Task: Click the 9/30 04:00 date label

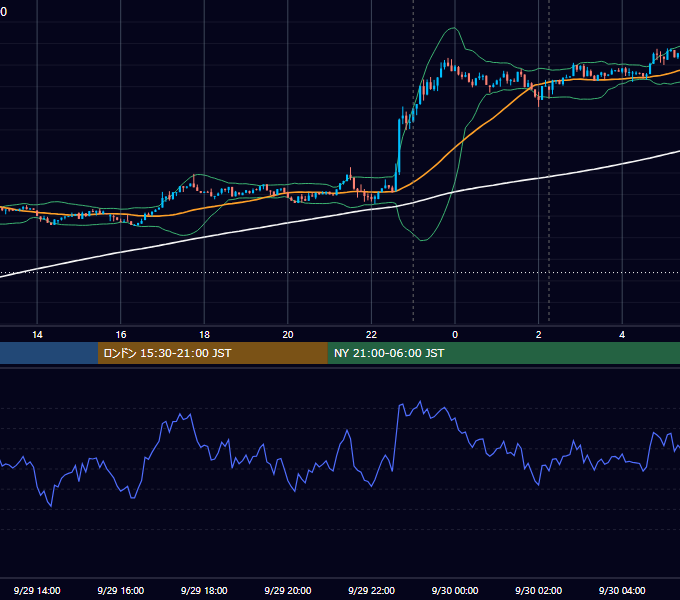Action: [622, 590]
